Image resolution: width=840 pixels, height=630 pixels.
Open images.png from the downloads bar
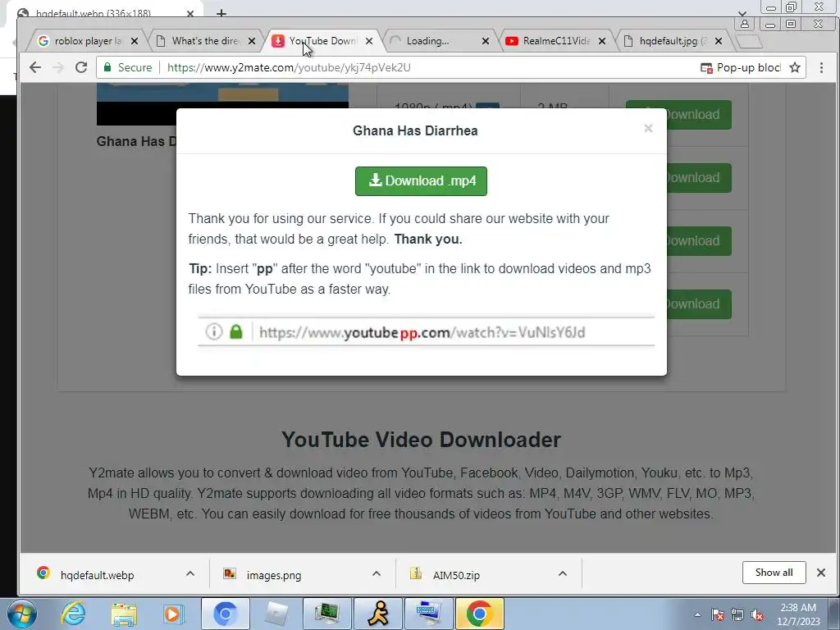273,575
